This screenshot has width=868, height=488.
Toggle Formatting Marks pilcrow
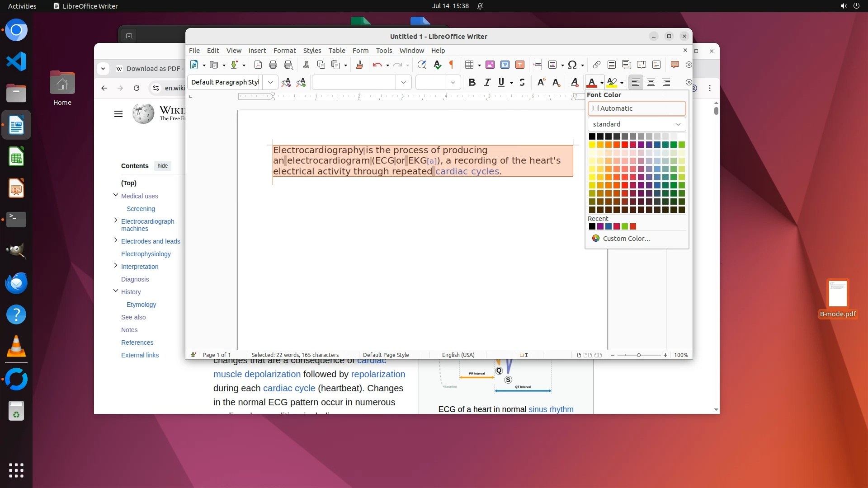click(x=451, y=65)
